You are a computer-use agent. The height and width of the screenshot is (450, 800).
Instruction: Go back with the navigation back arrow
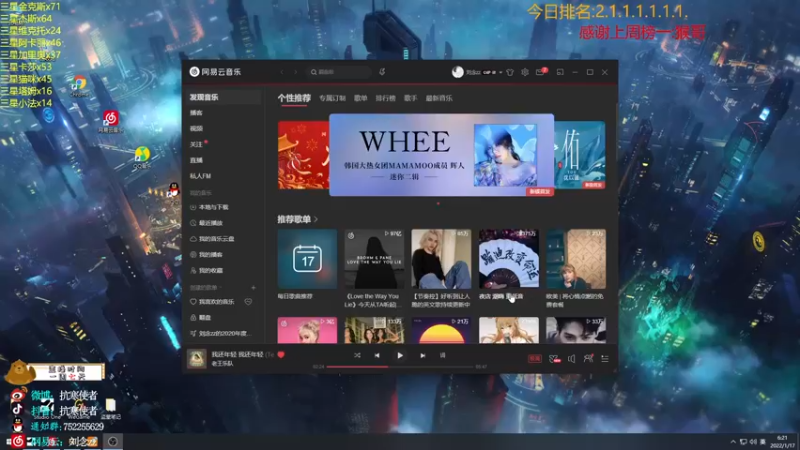(x=282, y=72)
